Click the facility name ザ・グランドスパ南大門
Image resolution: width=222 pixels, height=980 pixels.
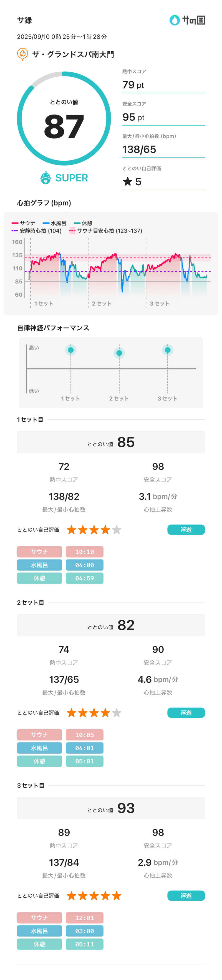pos(73,54)
